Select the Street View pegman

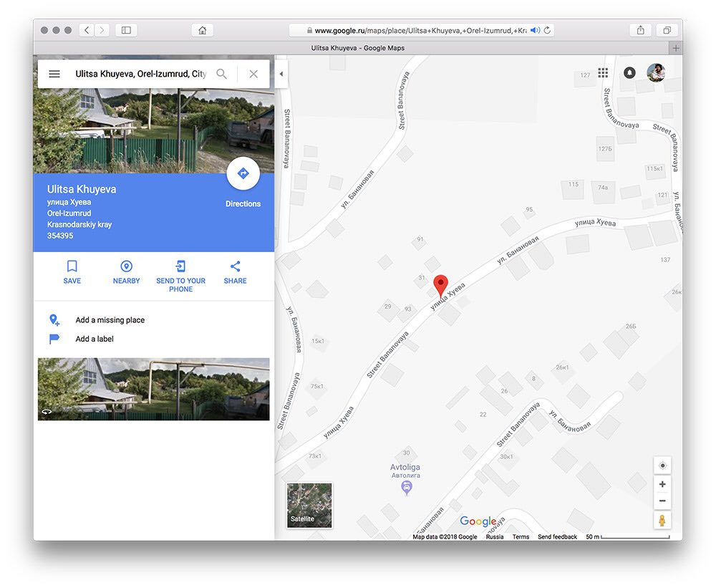[x=662, y=520]
